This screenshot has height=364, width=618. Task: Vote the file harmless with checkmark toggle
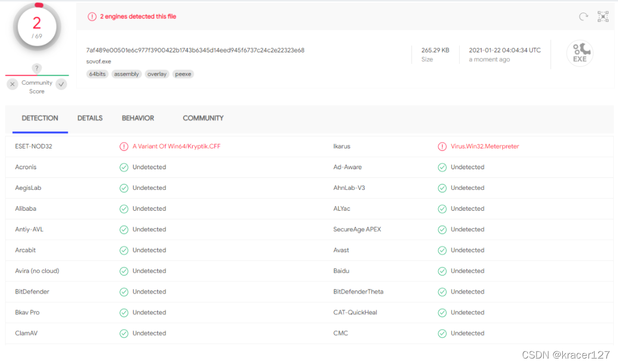pos(61,84)
